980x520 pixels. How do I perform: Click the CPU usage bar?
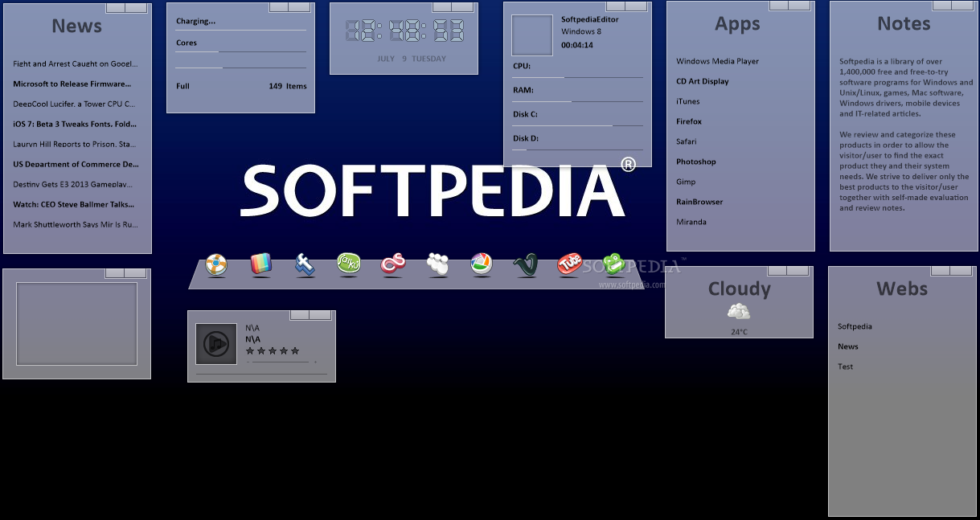(578, 77)
